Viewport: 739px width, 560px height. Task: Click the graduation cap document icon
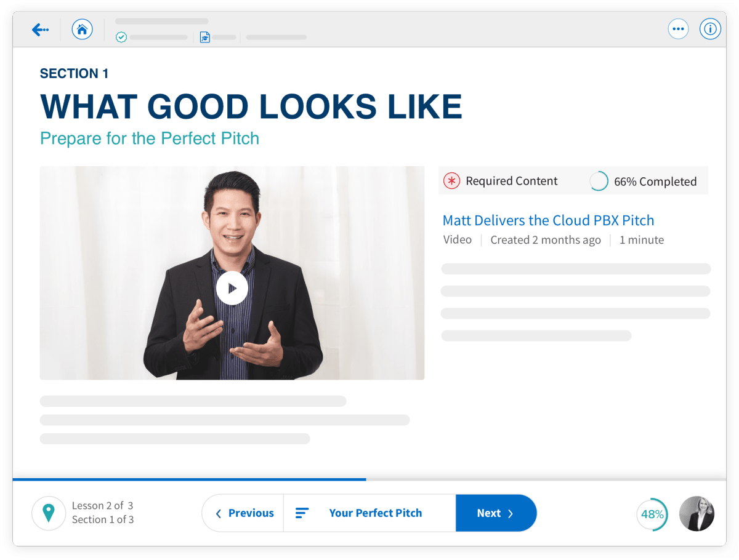204,38
